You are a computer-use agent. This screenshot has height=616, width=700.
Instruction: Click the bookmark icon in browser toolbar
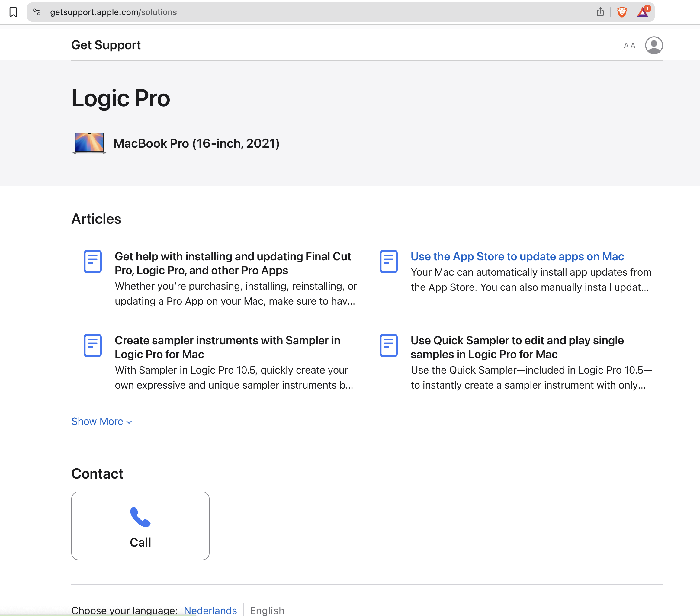click(13, 12)
